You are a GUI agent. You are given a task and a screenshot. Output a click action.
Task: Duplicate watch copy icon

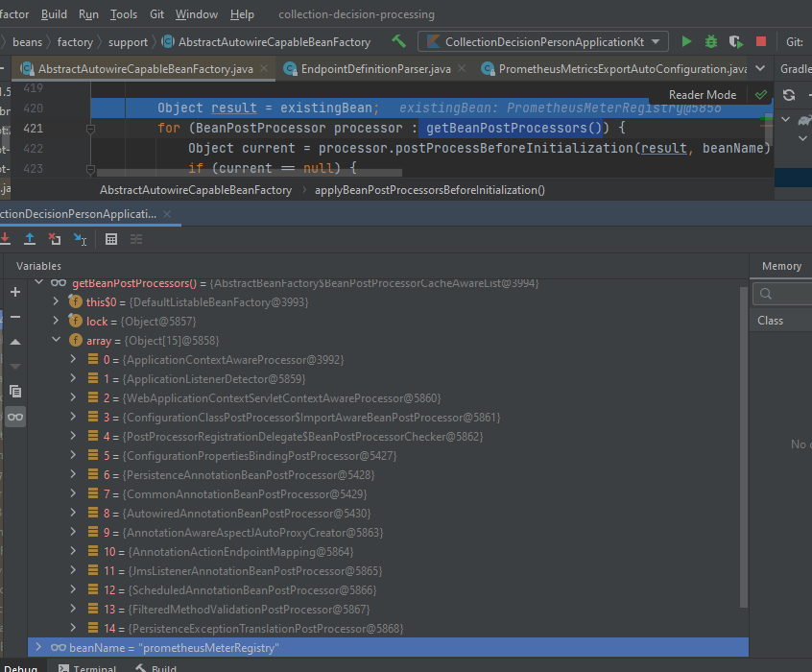click(15, 391)
